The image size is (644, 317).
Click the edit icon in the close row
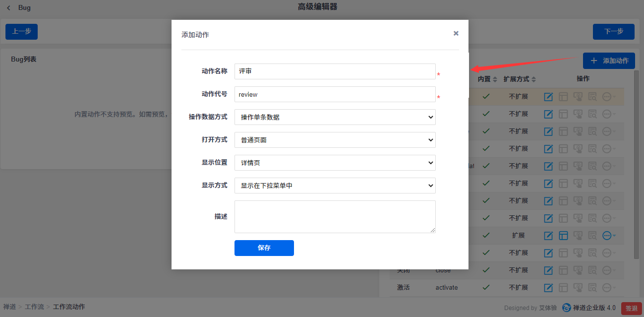point(548,270)
